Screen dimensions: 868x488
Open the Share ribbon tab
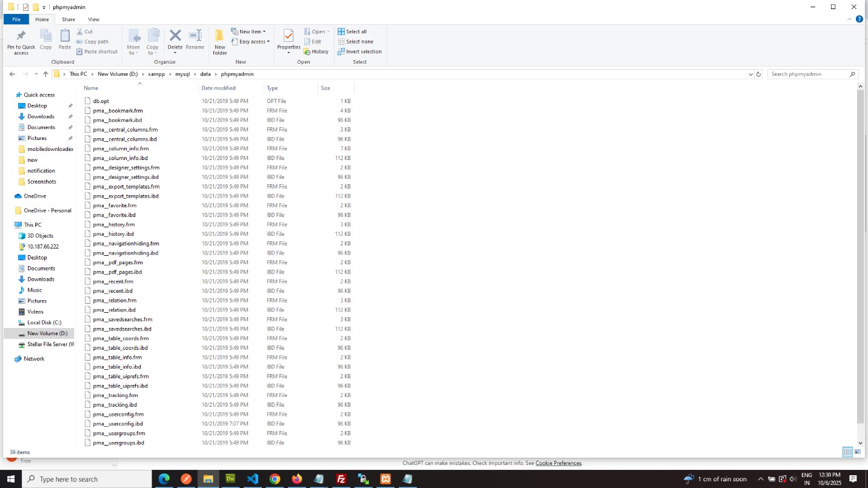tap(68, 19)
